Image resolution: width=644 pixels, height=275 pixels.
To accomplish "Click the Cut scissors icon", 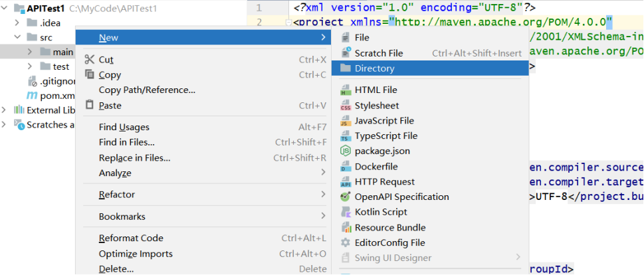I will pos(90,60).
